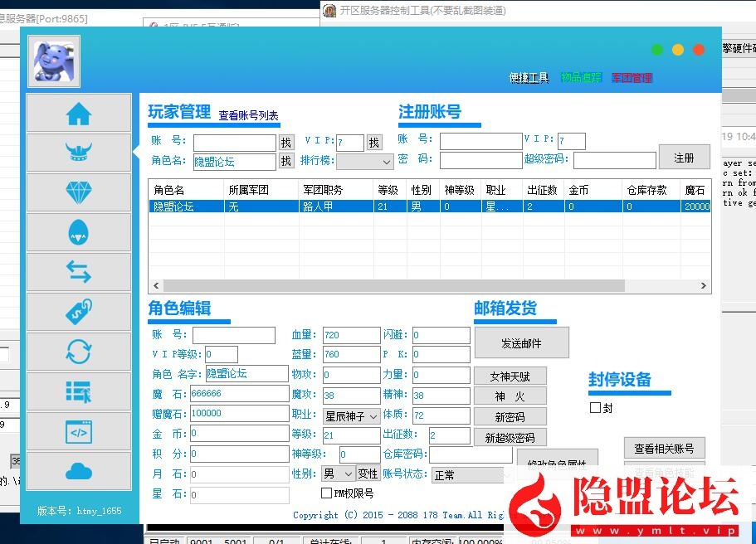The height and width of the screenshot is (544, 756).
Task: Select the Home icon in the sidebar
Action: pyautogui.click(x=79, y=114)
